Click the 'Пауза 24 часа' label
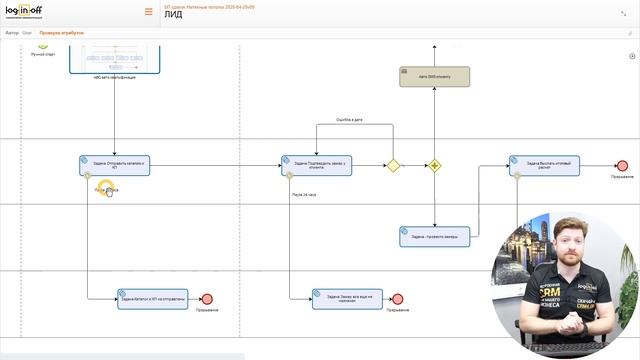Image resolution: width=640 pixels, height=360 pixels. [304, 195]
